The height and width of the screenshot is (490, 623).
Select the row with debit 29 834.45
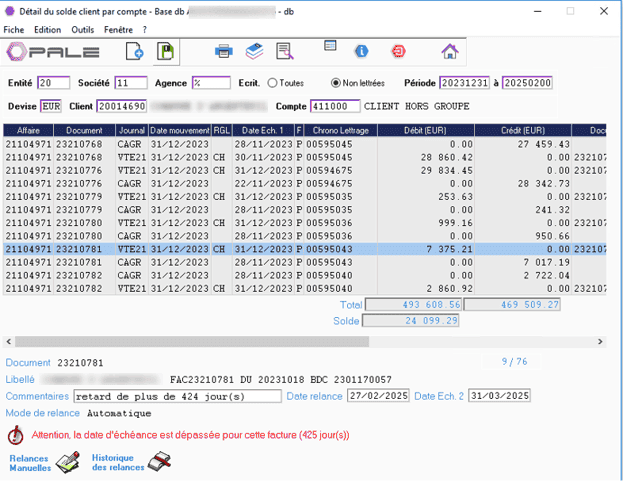305,170
